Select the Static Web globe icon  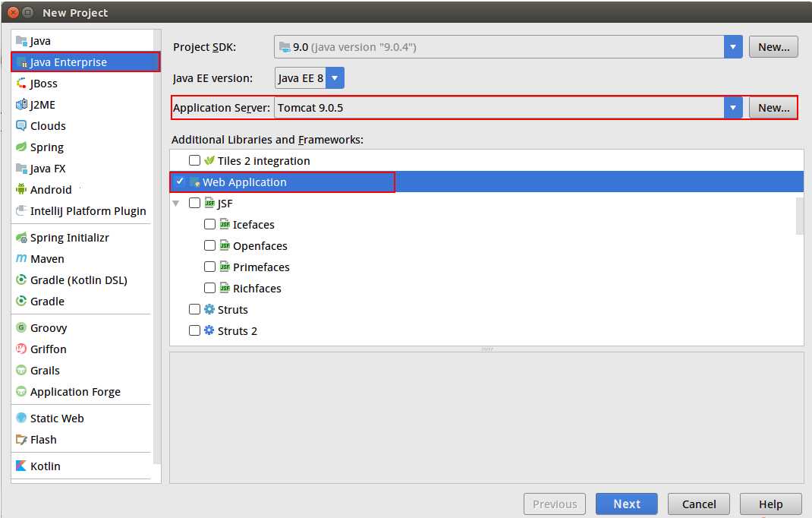(21, 418)
